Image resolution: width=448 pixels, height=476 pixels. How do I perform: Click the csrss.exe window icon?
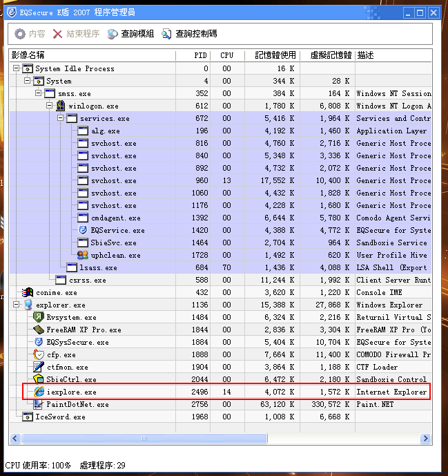(x=61, y=280)
